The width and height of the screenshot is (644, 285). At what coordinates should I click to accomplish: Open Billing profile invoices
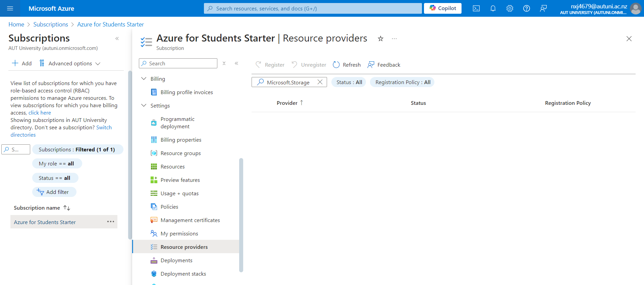[186, 92]
